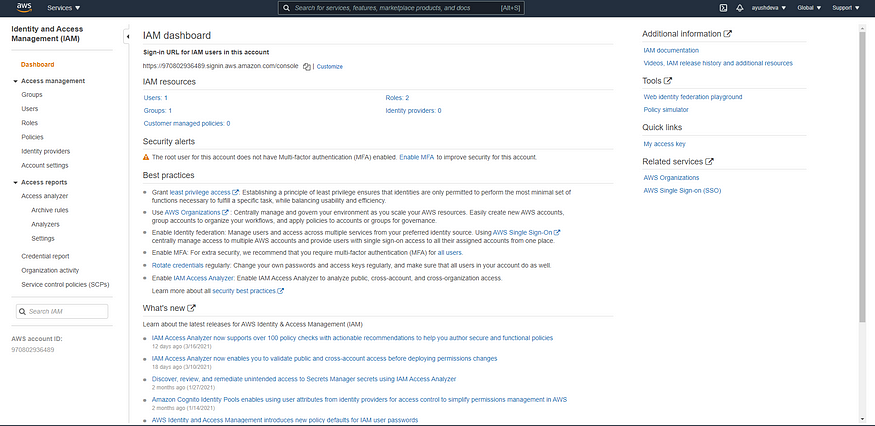
Task: Open the My access key quick link
Action: pos(664,144)
